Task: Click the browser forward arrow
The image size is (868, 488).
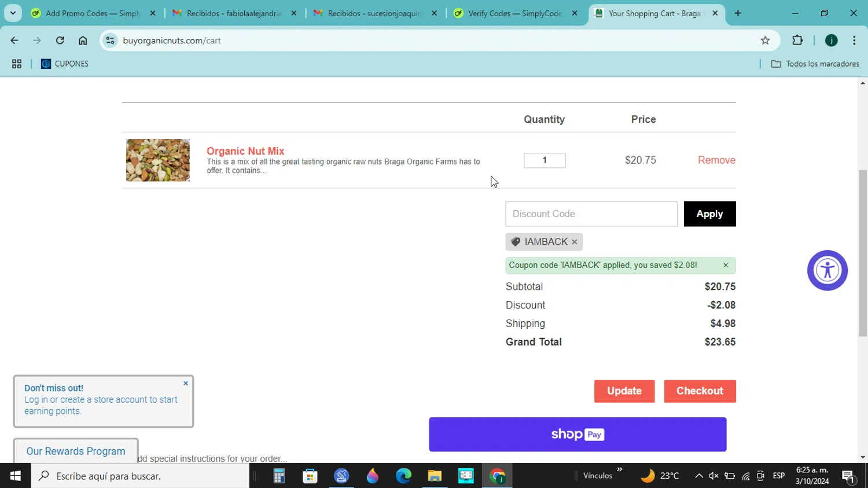Action: (37, 41)
